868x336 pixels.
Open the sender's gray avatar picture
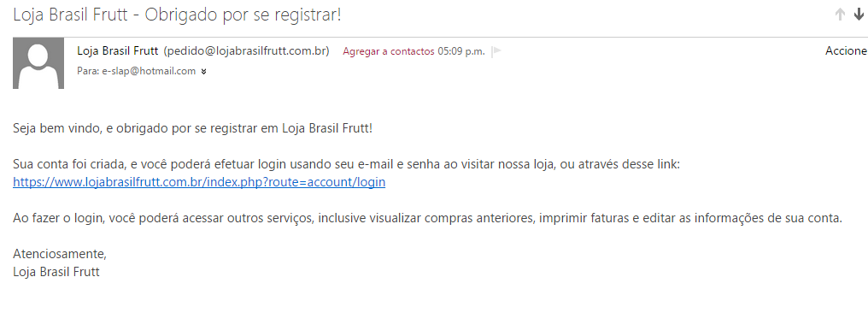[38, 62]
